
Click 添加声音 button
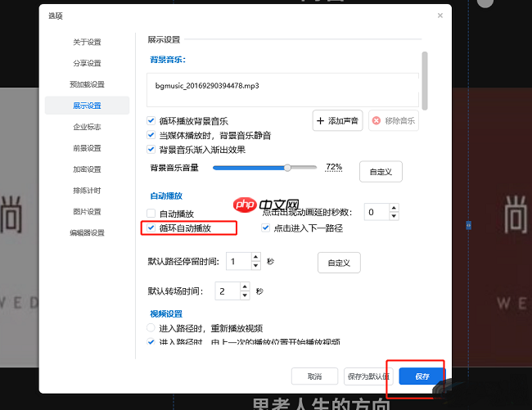pyautogui.click(x=337, y=120)
